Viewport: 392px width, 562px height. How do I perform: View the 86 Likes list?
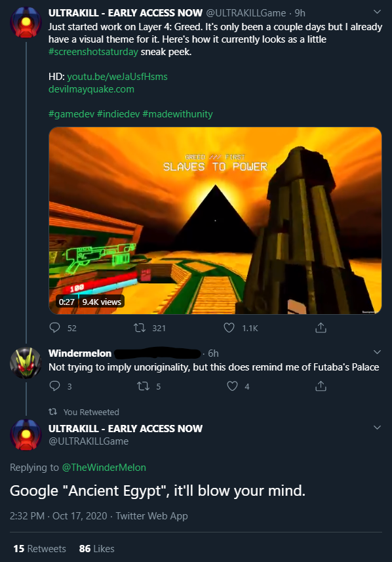tap(97, 549)
